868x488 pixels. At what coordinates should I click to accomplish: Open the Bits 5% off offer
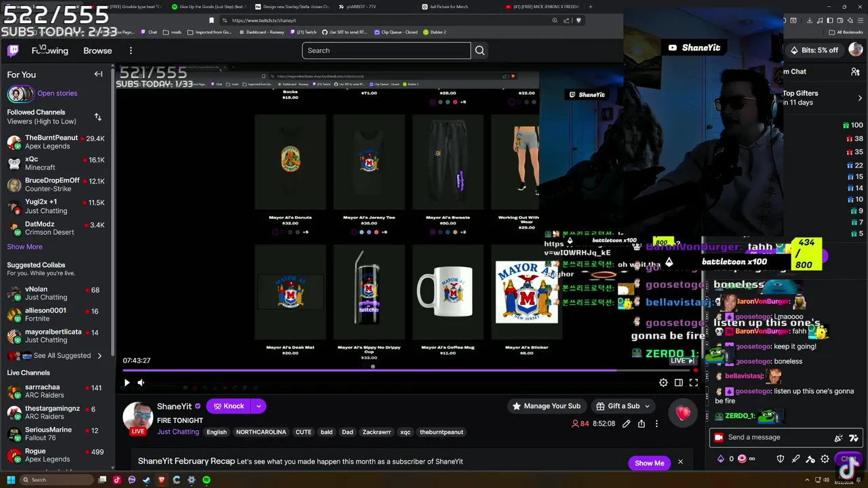click(x=814, y=50)
